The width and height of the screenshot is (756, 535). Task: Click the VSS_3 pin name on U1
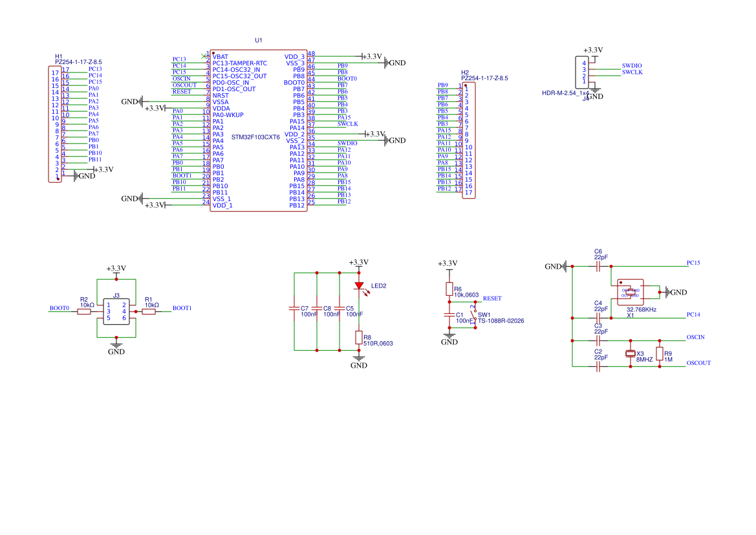click(296, 63)
